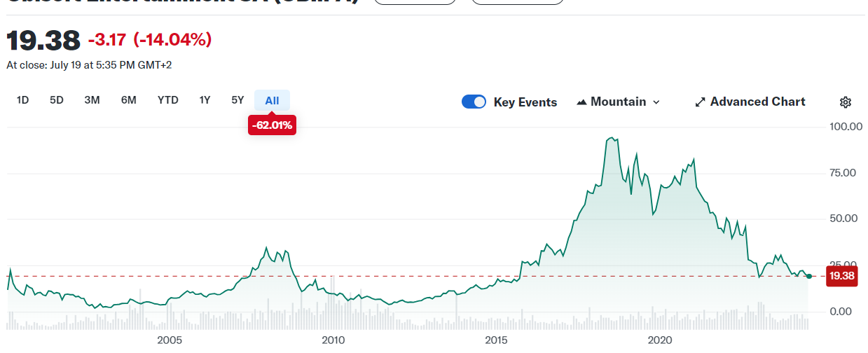
Task: Select the 5Y range tab
Action: (237, 100)
